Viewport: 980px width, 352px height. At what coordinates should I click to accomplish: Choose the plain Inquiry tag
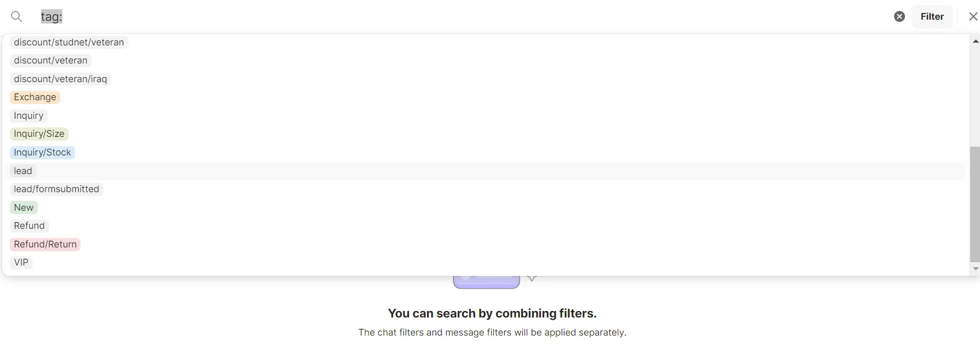(x=28, y=116)
